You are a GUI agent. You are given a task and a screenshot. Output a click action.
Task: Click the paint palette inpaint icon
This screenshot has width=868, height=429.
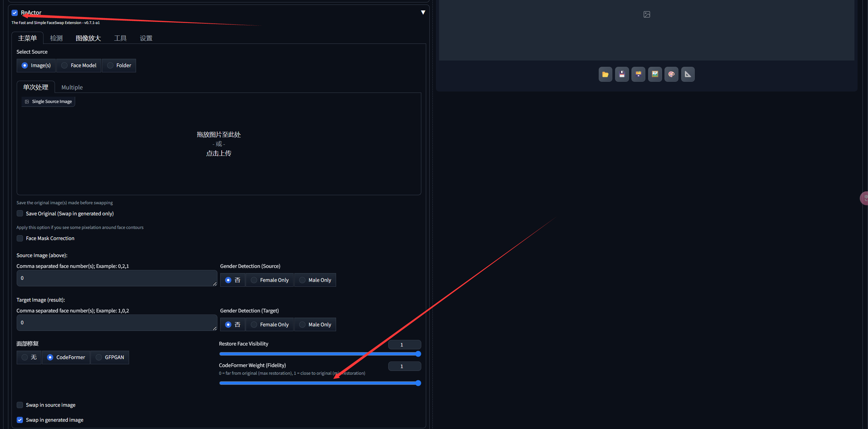coord(671,74)
